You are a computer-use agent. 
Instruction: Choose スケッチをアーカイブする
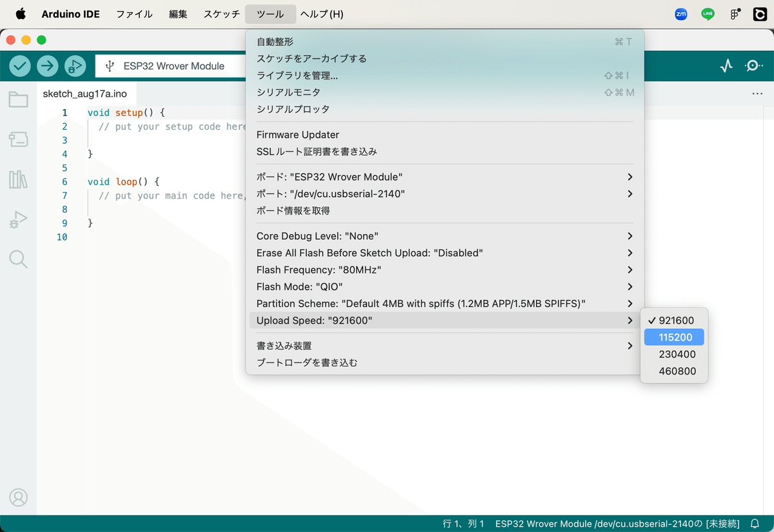click(x=445, y=59)
